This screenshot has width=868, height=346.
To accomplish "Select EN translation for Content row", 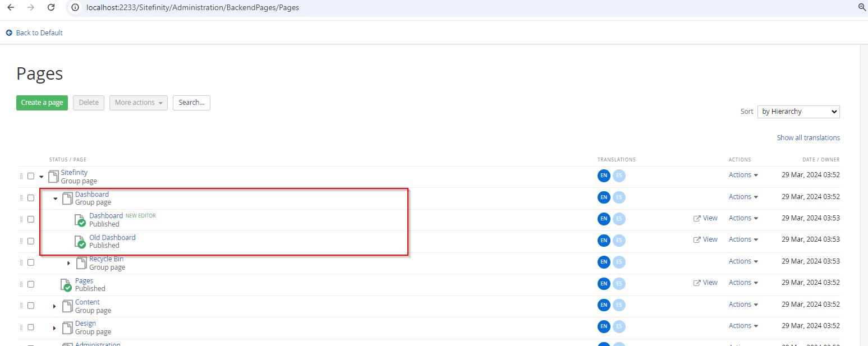I will [604, 305].
